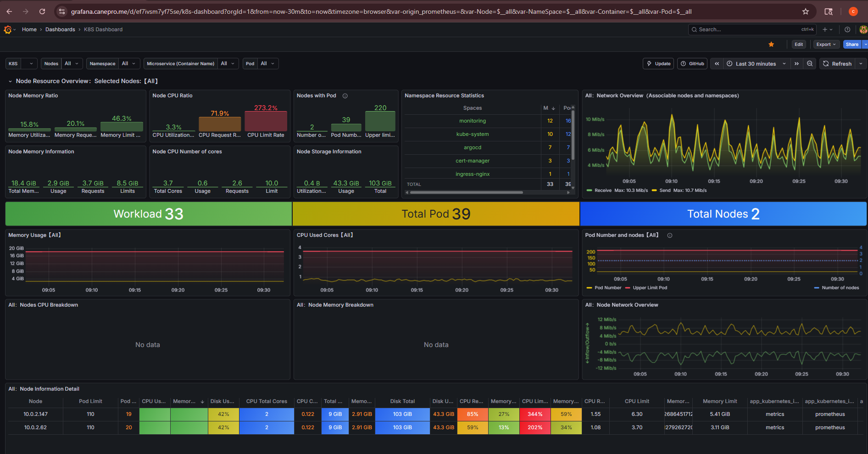Click the CPU Total Cores column header
Screen dimensions: 868x454
tap(267, 402)
